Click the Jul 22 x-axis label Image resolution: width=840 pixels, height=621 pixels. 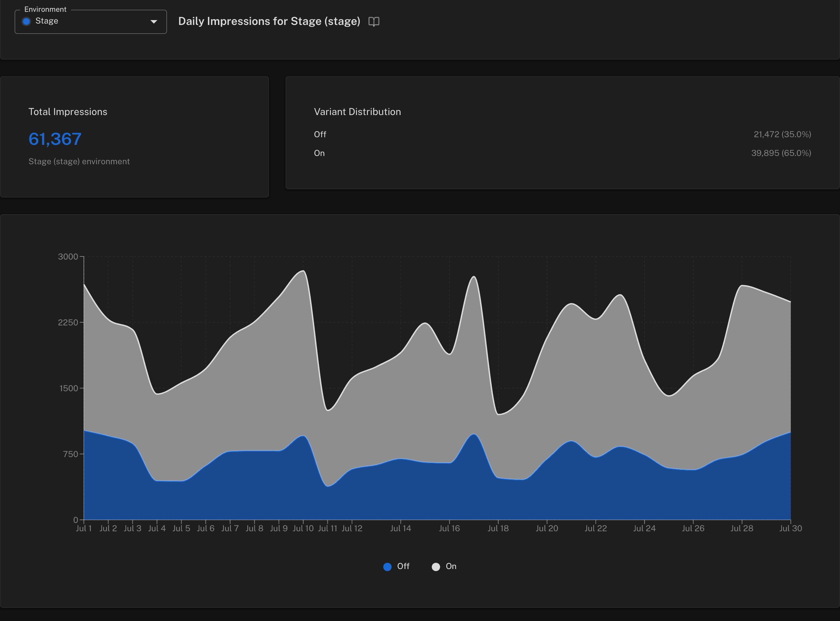coord(596,528)
